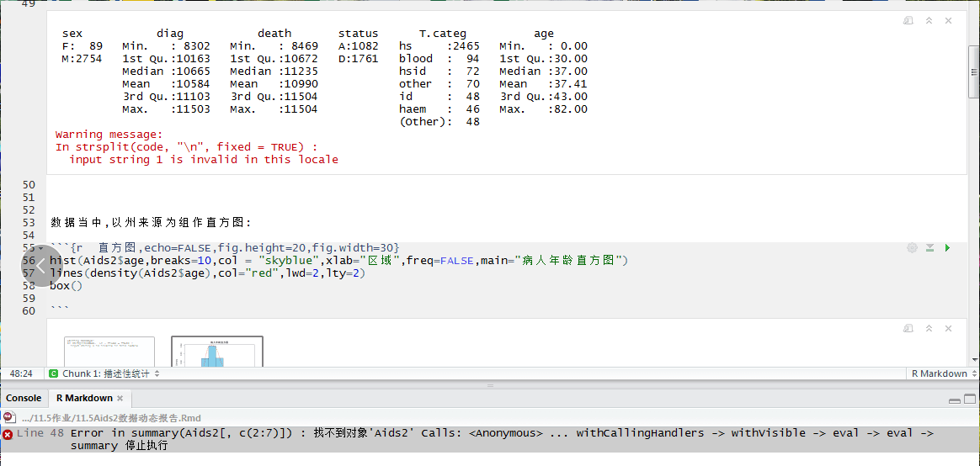Click the 'T.categ' column header in output
The width and height of the screenshot is (980, 466).
pyautogui.click(x=443, y=34)
